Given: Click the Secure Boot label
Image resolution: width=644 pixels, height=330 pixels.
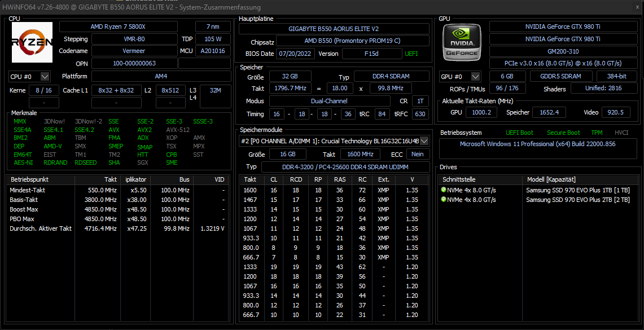Looking at the screenshot, I should 563,133.
